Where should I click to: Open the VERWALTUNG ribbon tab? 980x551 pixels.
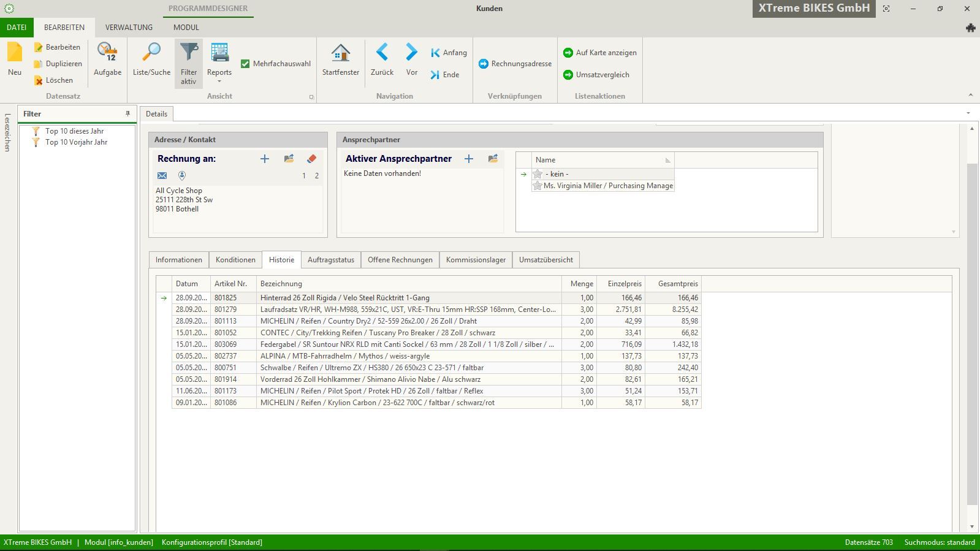[x=129, y=28]
